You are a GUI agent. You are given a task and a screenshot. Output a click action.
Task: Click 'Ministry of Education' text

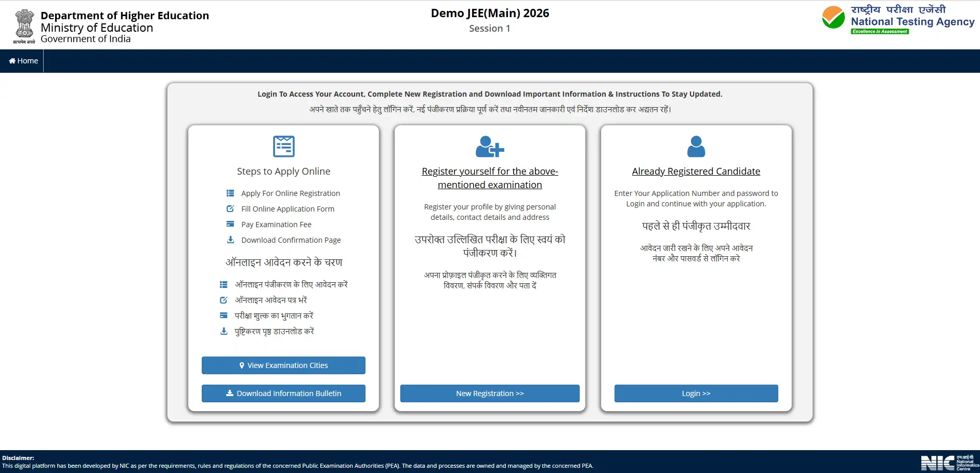tap(97, 28)
